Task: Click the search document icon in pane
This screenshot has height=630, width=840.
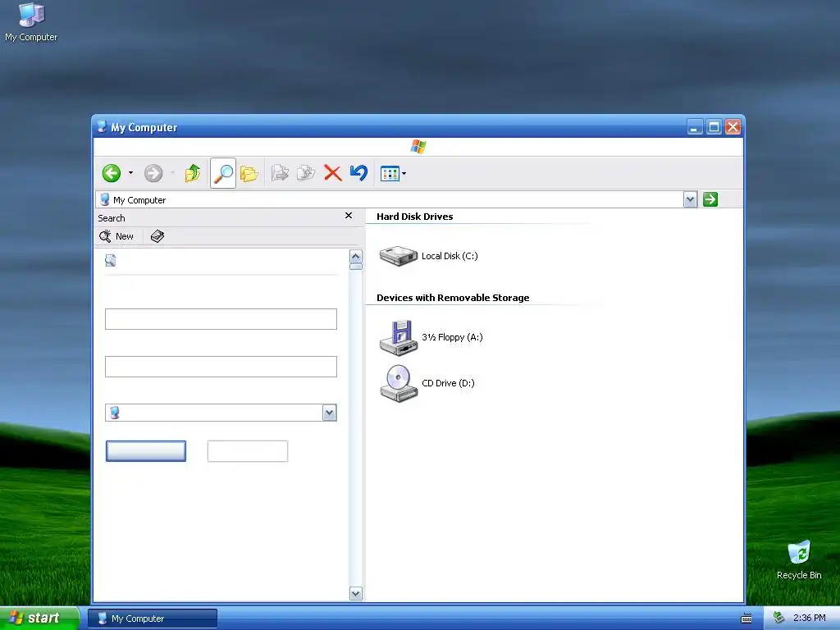Action: (111, 260)
